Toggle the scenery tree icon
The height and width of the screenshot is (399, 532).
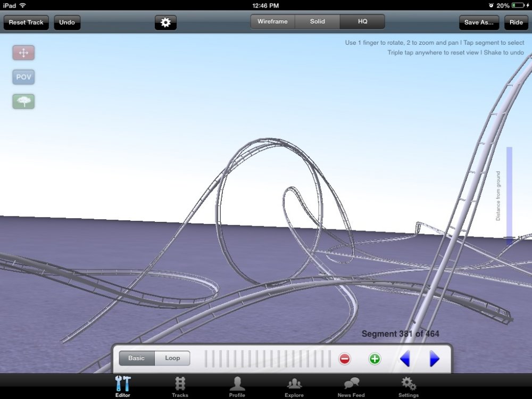pos(23,101)
